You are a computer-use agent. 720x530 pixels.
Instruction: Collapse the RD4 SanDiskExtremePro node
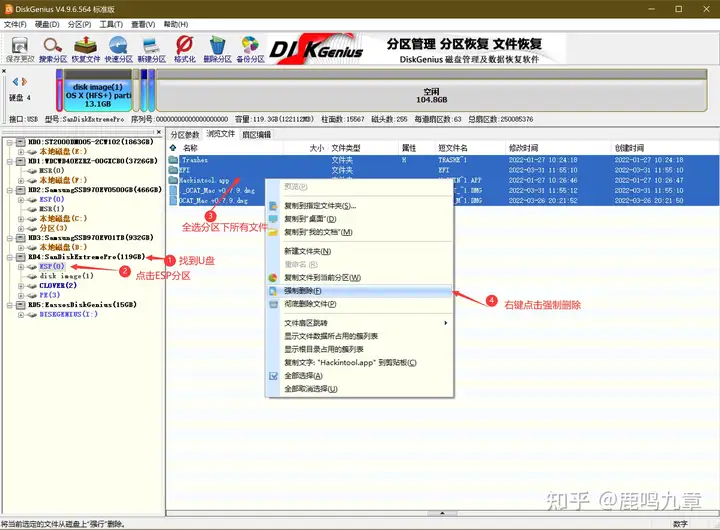click(10, 257)
